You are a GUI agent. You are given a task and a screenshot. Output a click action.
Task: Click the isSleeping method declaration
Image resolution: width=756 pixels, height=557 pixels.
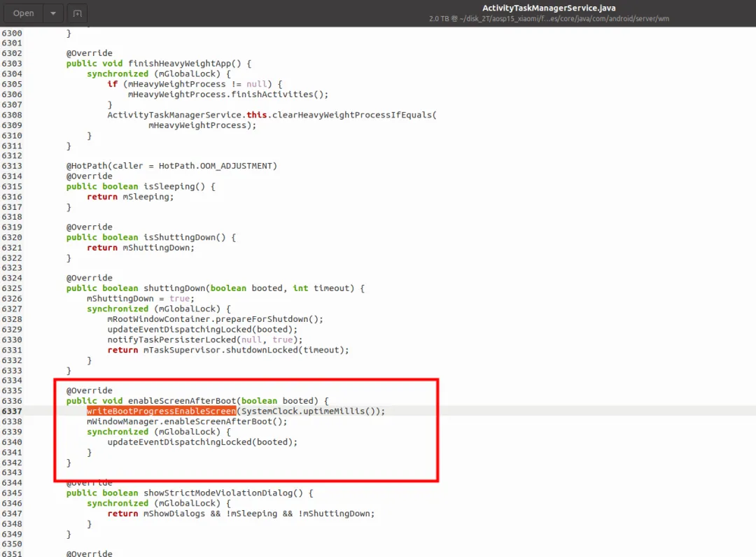coord(141,186)
